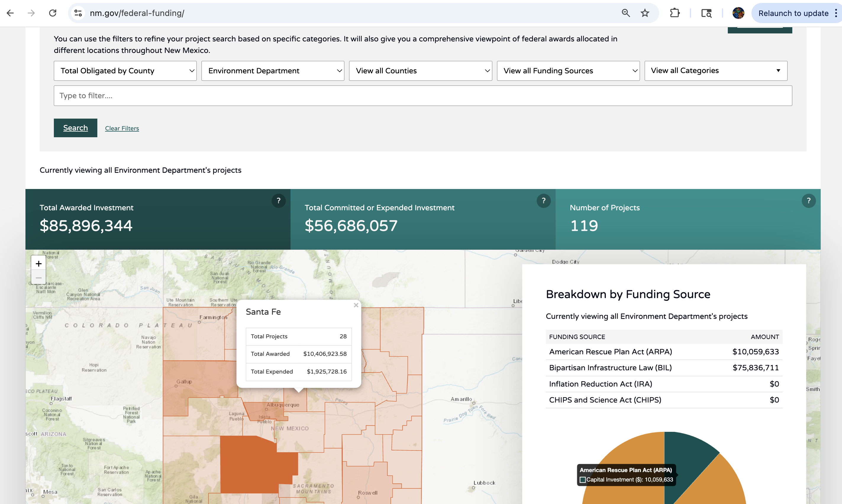The height and width of the screenshot is (504, 842).
Task: Open the browser extensions puzzle icon
Action: point(675,13)
